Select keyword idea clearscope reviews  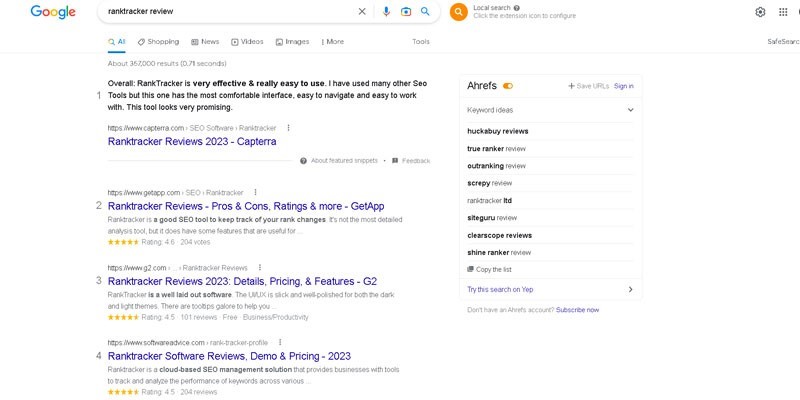tap(499, 235)
